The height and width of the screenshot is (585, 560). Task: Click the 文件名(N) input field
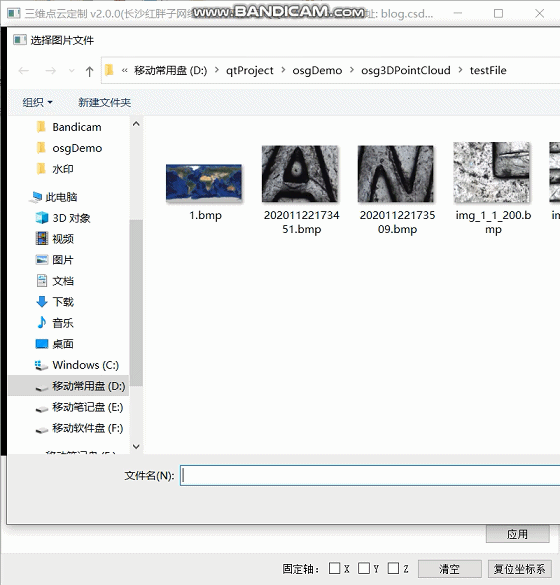[370, 475]
